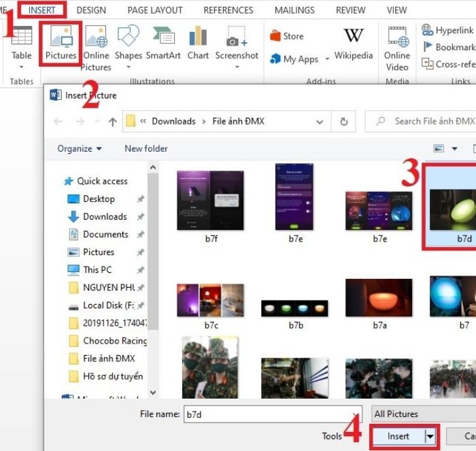The height and width of the screenshot is (451, 476).
Task: Switch to the REFERENCES ribbon tab
Action: (x=228, y=10)
